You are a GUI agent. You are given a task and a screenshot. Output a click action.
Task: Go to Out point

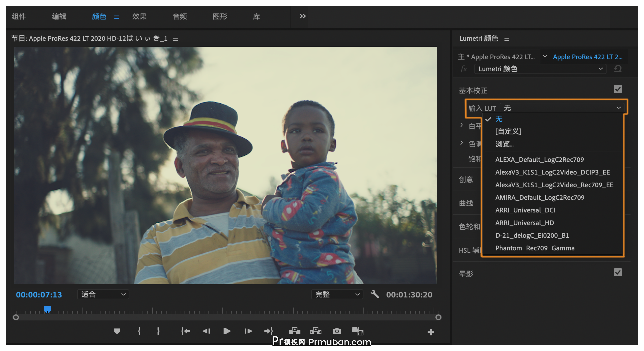pyautogui.click(x=269, y=331)
